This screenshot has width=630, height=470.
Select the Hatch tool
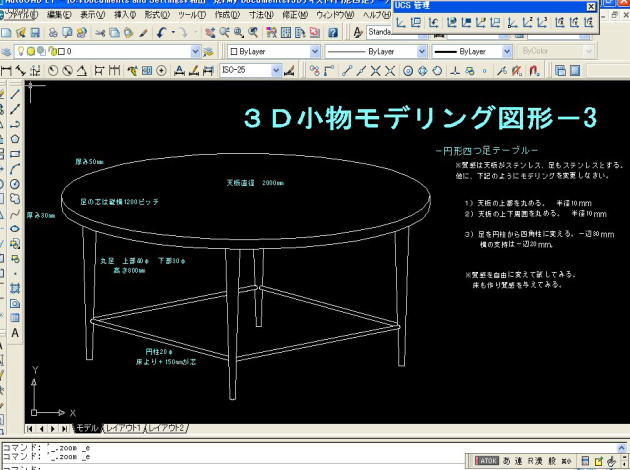point(15,288)
